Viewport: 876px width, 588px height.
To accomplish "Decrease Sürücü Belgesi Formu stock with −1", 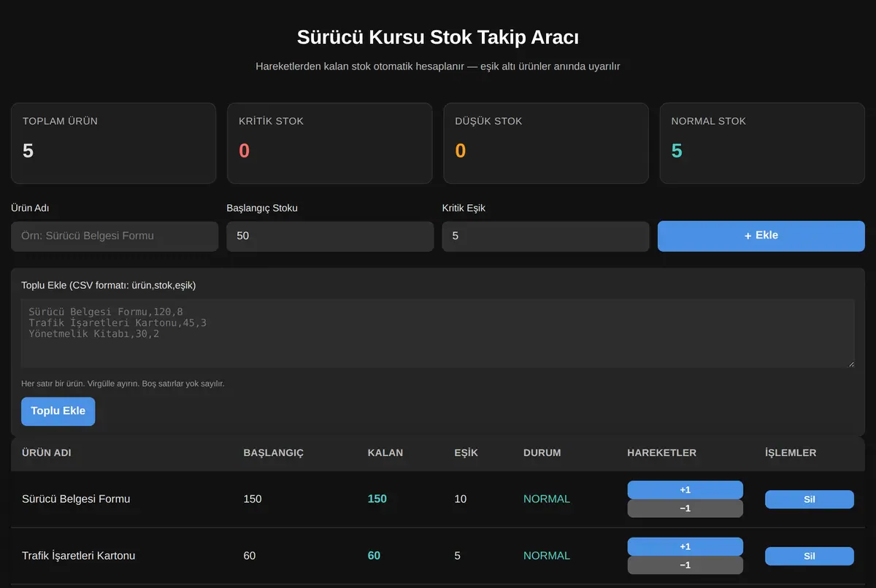I will click(685, 508).
